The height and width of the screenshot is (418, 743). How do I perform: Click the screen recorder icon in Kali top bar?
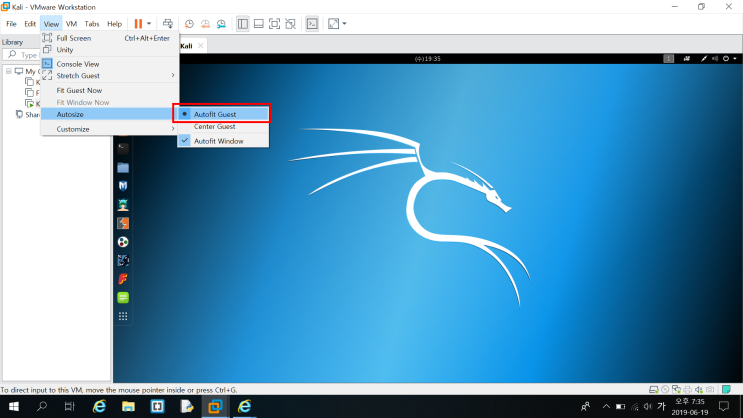point(687,59)
